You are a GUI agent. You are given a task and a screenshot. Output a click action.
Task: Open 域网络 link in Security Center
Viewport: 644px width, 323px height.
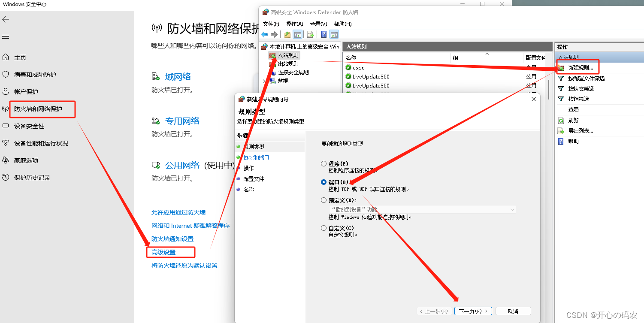(x=178, y=77)
